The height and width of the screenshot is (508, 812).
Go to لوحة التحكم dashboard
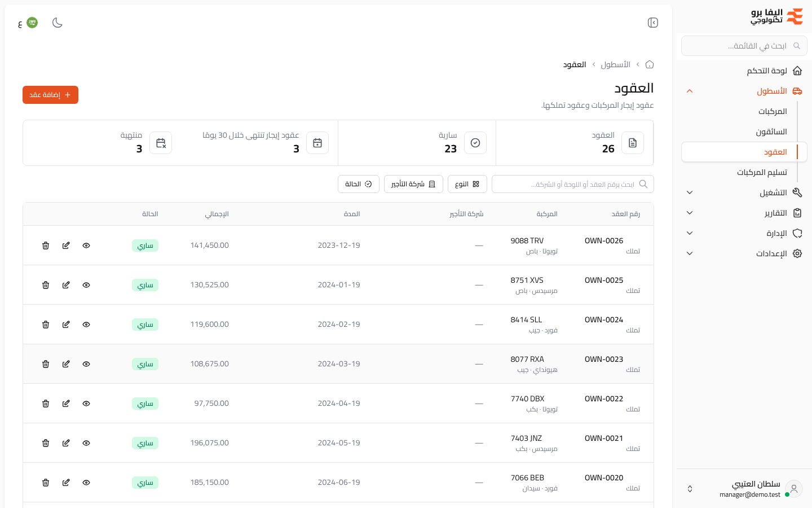tap(744, 71)
